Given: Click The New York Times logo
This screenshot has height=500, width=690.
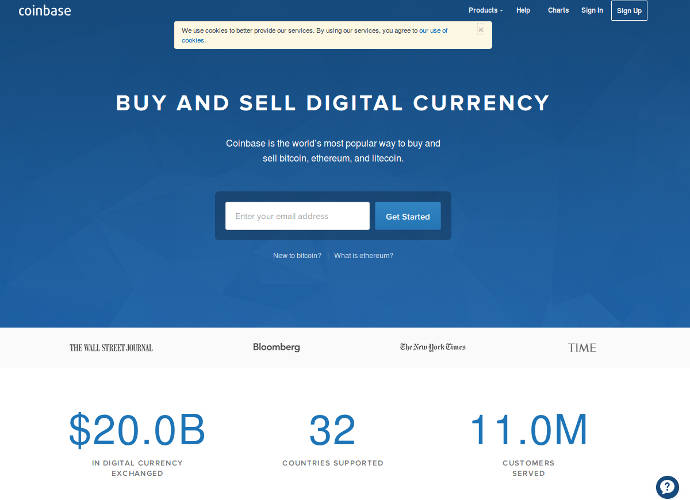Looking at the screenshot, I should (433, 347).
